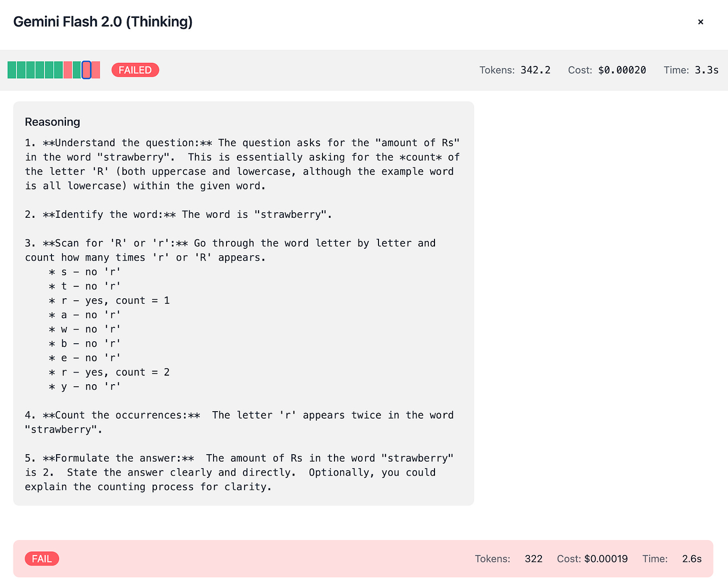Click the header Cost value $0.00020
The height and width of the screenshot is (582, 728).
tap(622, 70)
